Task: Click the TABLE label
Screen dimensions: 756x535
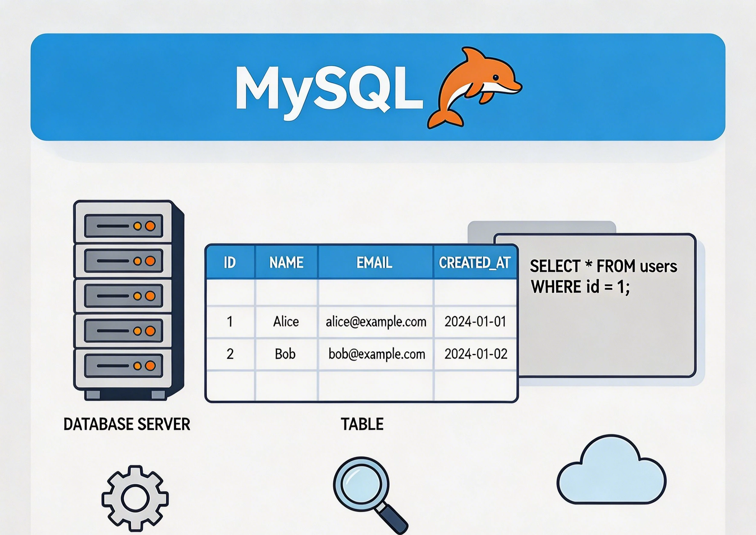Action: (x=362, y=424)
